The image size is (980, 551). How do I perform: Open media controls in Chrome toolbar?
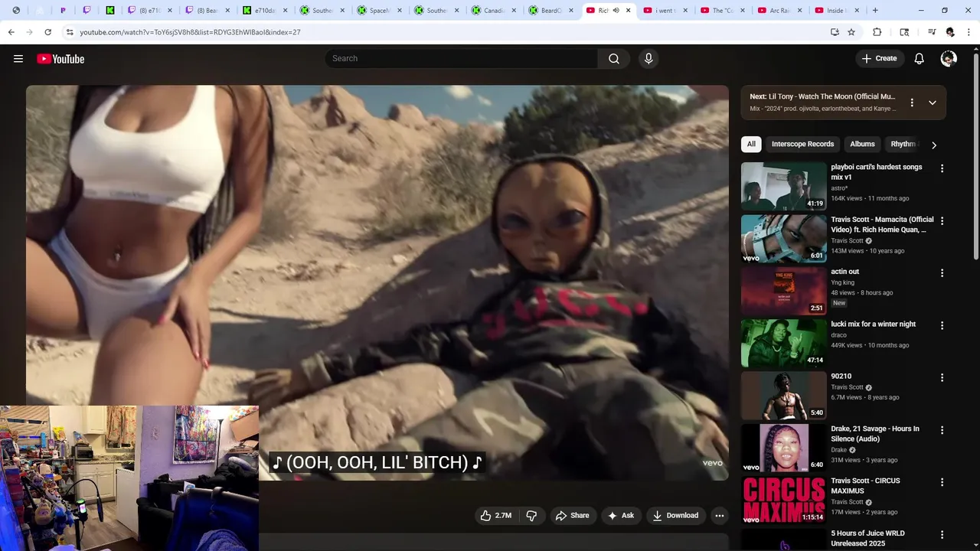[932, 32]
